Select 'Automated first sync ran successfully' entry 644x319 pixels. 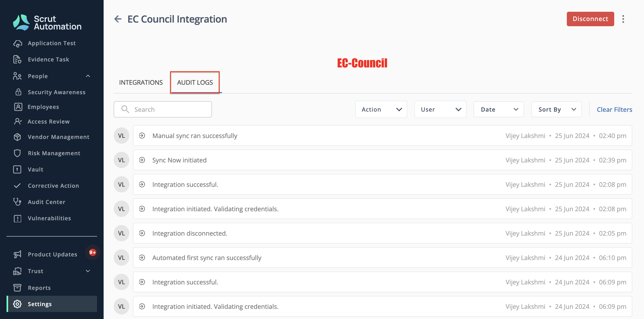pyautogui.click(x=382, y=257)
